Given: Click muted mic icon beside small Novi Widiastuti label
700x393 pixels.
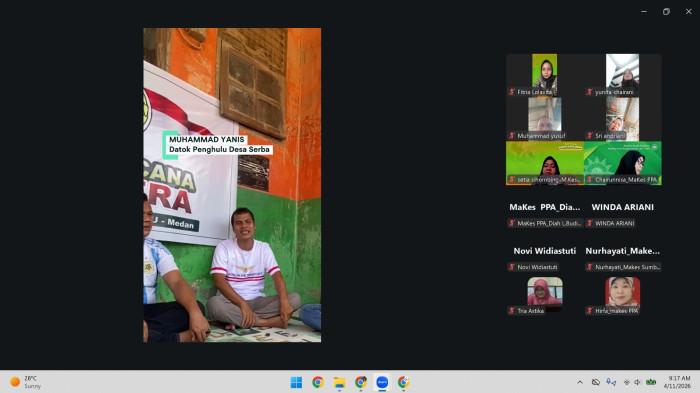Looking at the screenshot, I should [512, 267].
